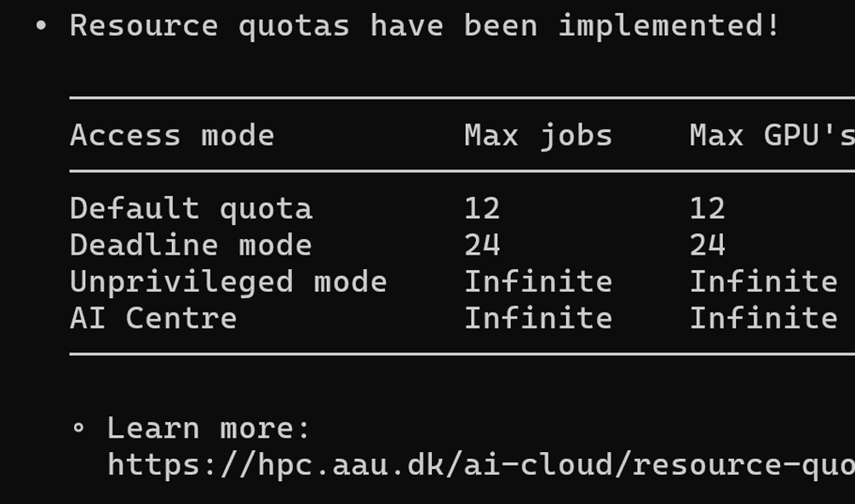855x504 pixels.
Task: Click Max GPU's "Infinite" for AI Centre
Action: pyautogui.click(x=764, y=318)
